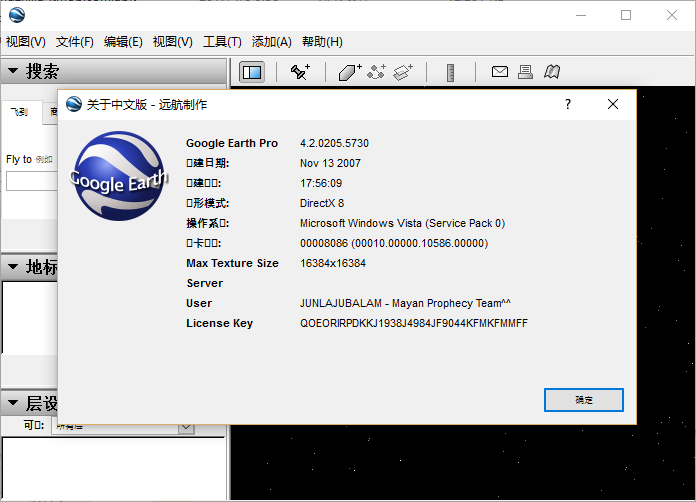Click the Google Earth logo in dialog

click(119, 176)
